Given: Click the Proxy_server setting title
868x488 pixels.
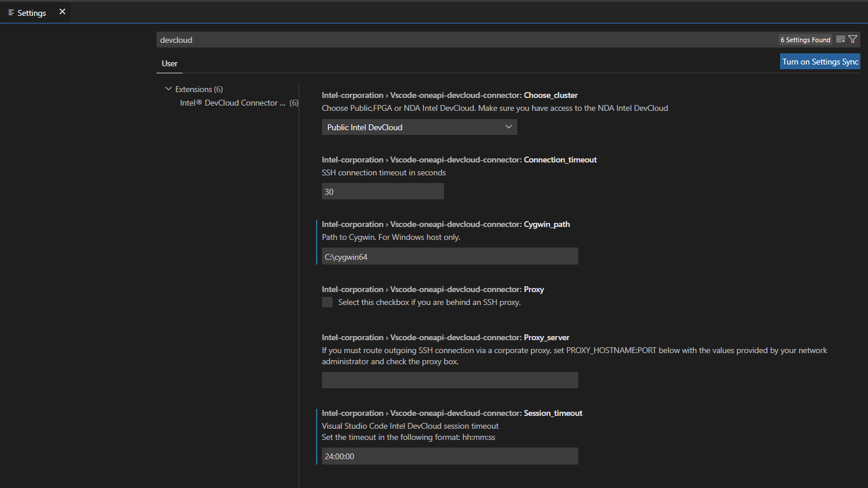Looking at the screenshot, I should click(446, 337).
